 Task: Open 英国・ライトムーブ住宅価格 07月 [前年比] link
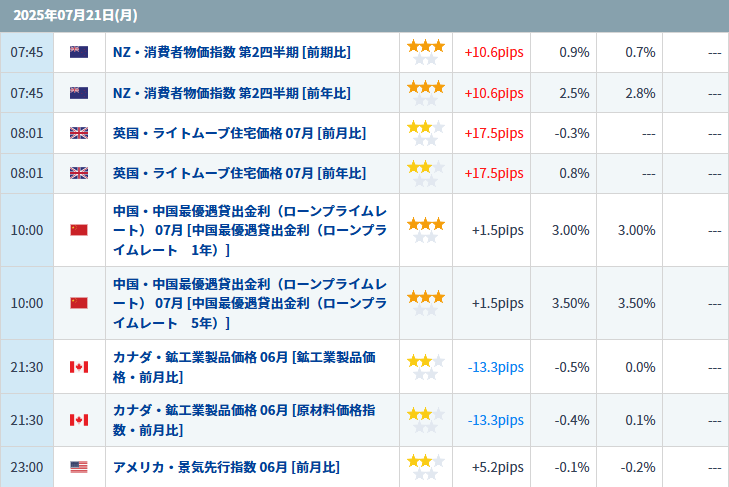tap(239, 173)
